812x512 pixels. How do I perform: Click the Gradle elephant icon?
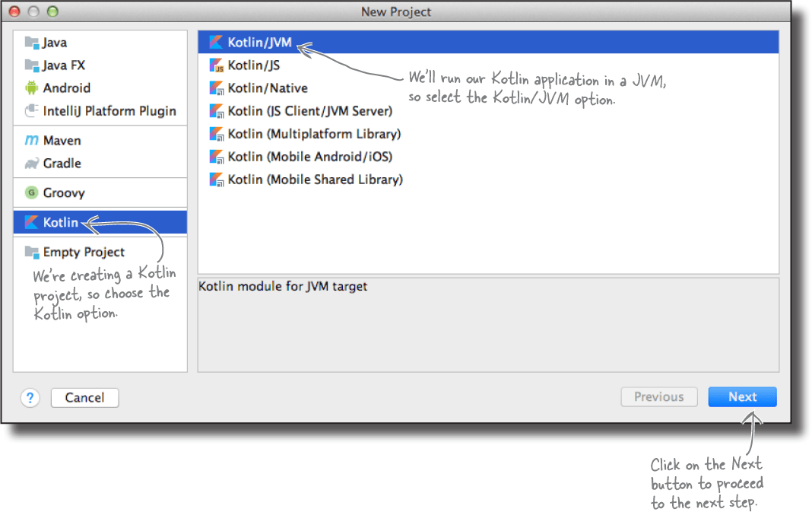pyautogui.click(x=32, y=163)
